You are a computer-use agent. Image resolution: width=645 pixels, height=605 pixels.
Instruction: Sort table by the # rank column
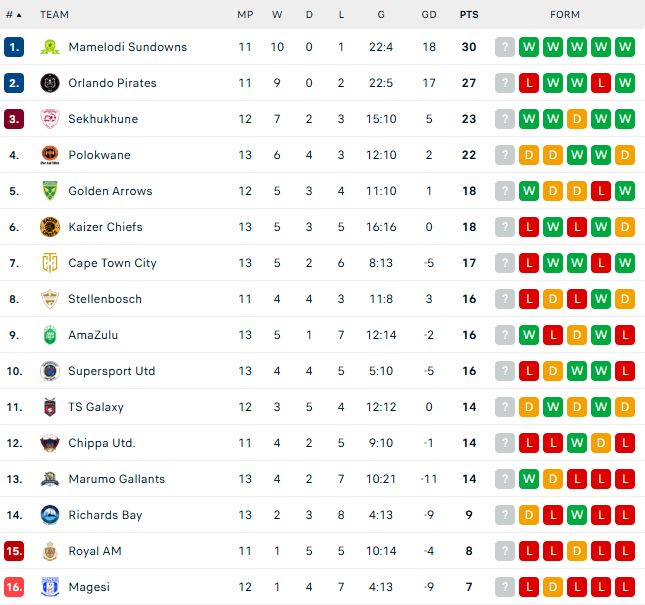[14, 15]
